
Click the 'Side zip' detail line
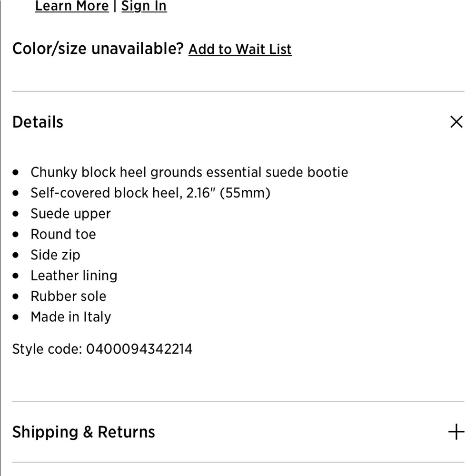click(x=55, y=255)
